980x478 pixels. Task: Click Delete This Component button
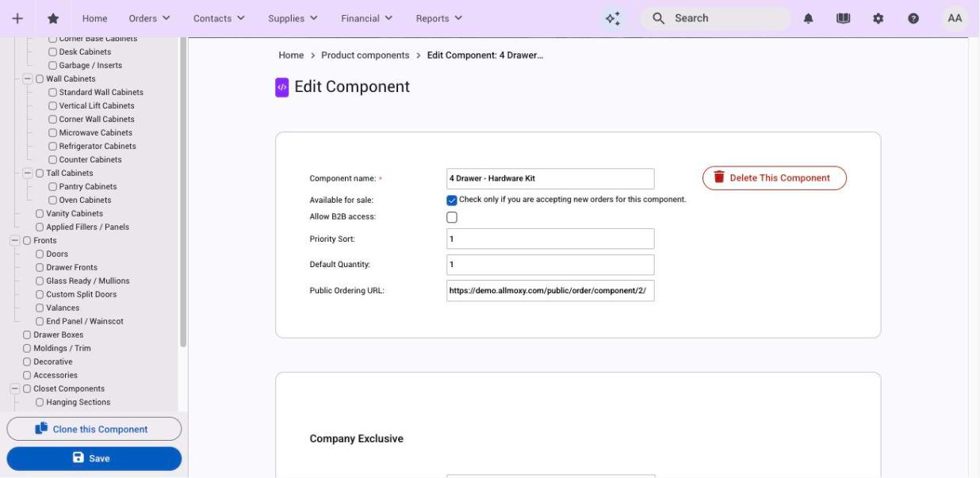775,178
